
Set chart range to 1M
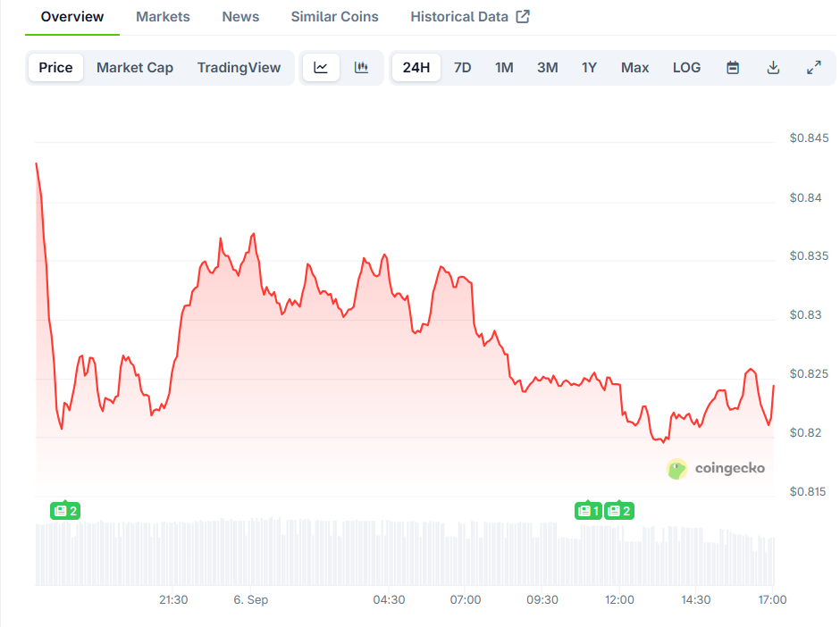tap(504, 68)
